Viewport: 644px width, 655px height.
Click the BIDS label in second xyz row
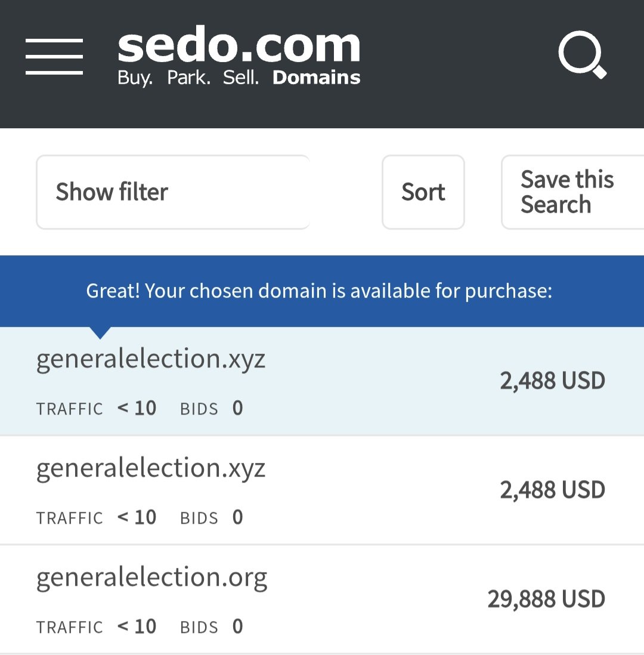point(199,518)
